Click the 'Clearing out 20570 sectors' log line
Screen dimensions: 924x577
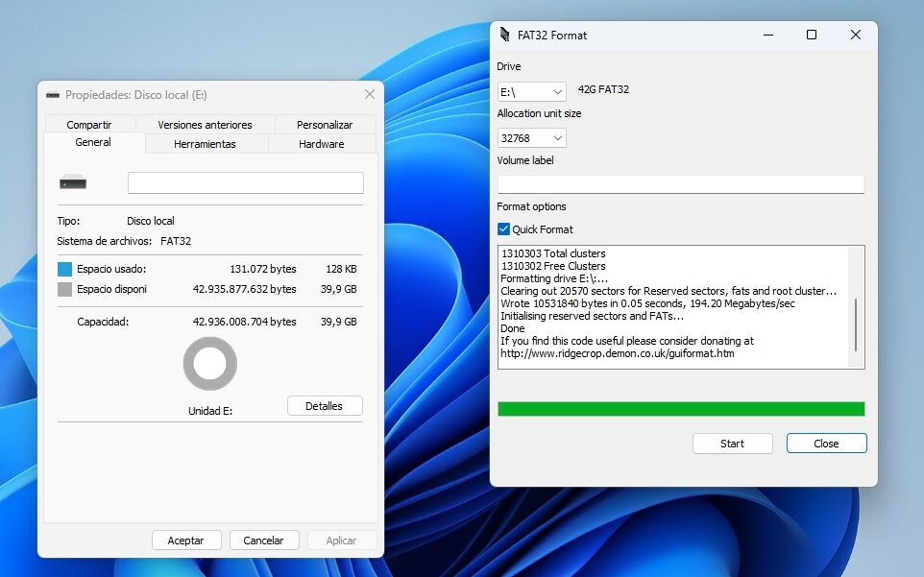[669, 291]
